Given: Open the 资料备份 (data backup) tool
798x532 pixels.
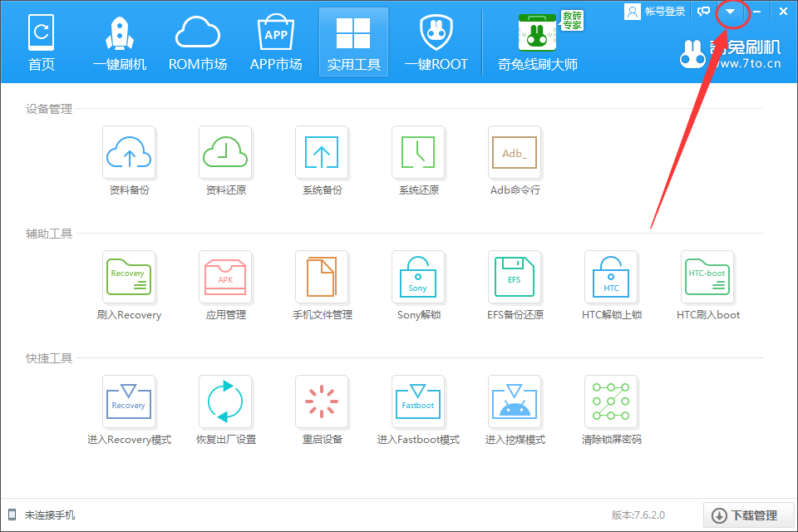Looking at the screenshot, I should (x=129, y=152).
